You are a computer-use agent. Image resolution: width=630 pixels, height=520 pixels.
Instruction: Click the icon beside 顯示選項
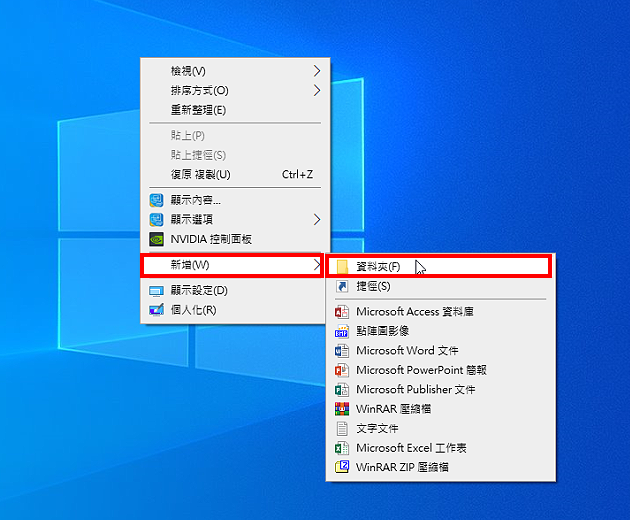(x=156, y=219)
